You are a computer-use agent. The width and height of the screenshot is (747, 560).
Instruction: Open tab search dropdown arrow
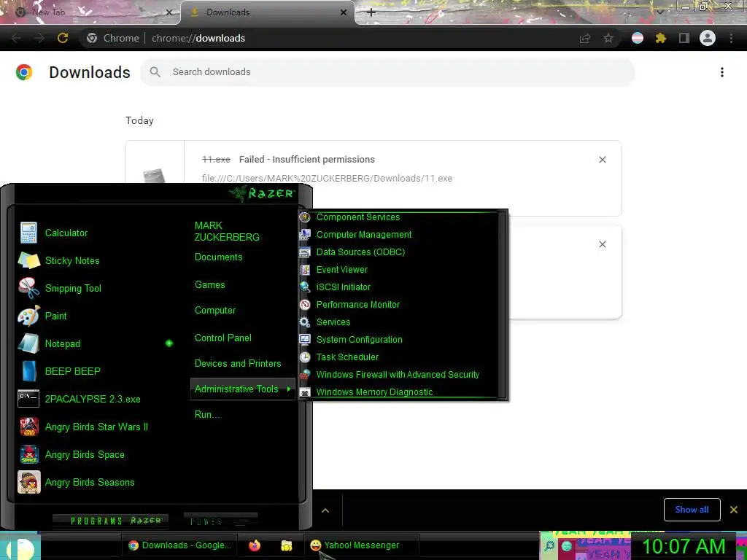660,12
